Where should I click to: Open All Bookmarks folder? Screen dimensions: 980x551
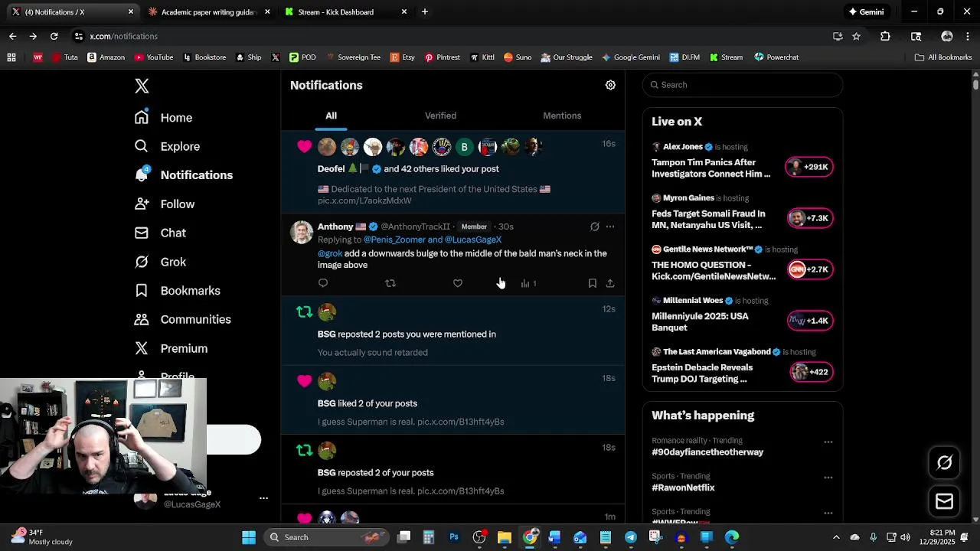943,57
